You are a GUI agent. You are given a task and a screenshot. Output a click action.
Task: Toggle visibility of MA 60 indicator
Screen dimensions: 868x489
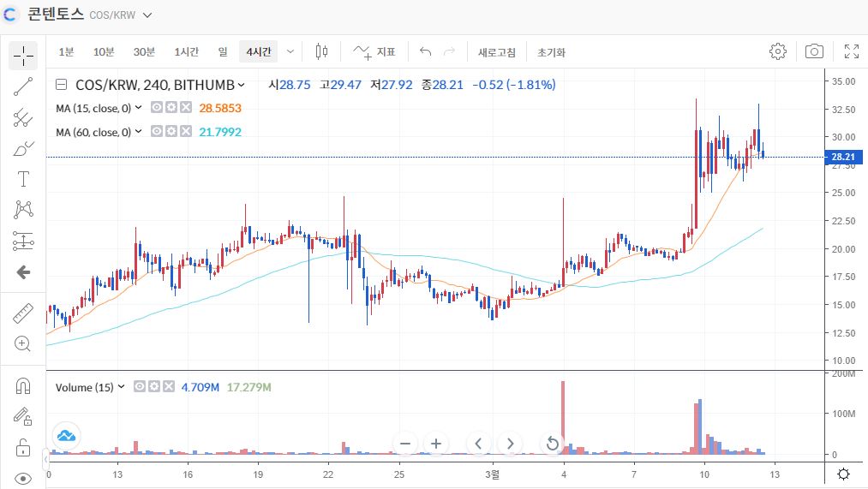[157, 131]
